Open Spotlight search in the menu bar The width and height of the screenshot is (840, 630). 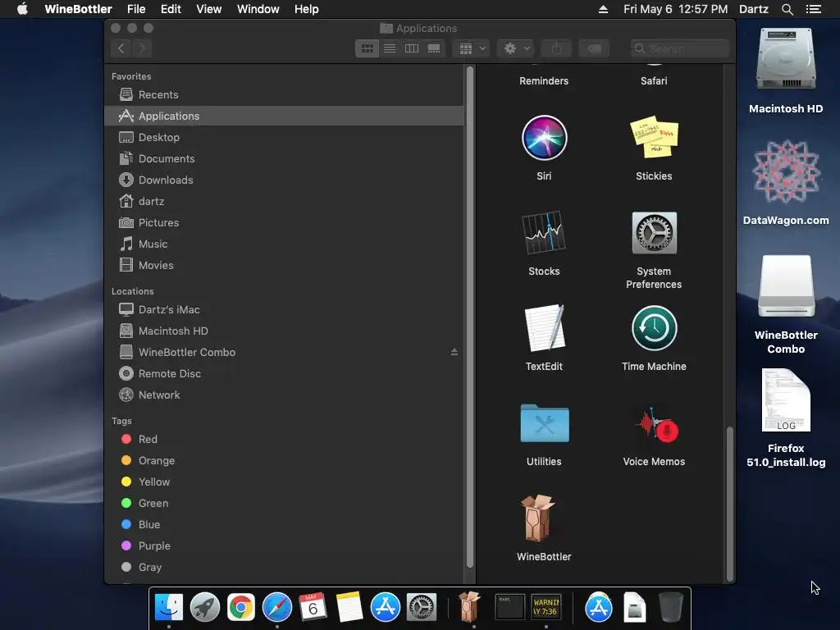787,9
